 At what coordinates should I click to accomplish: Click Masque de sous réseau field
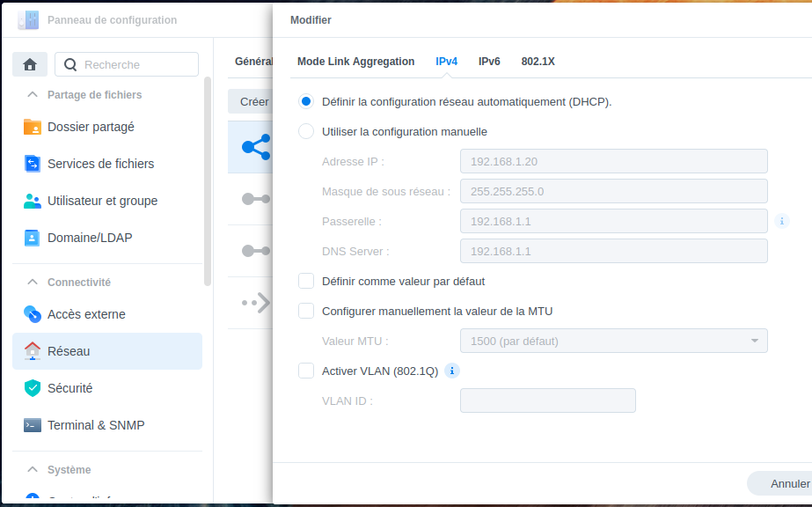[x=614, y=191]
